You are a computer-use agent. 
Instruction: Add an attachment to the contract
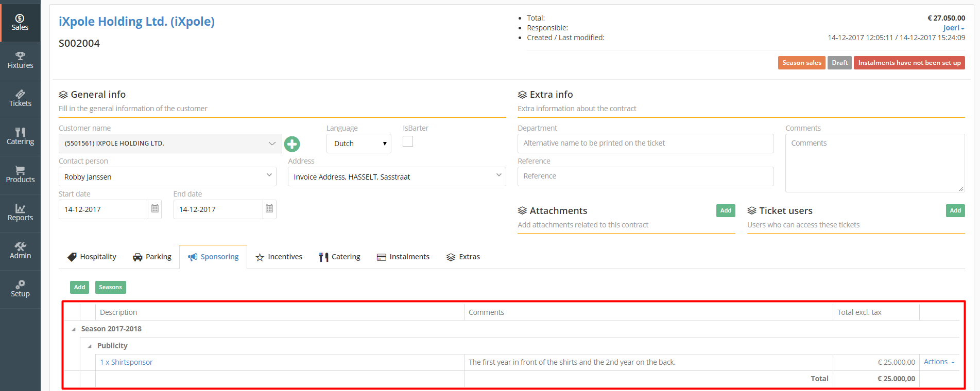pyautogui.click(x=726, y=210)
